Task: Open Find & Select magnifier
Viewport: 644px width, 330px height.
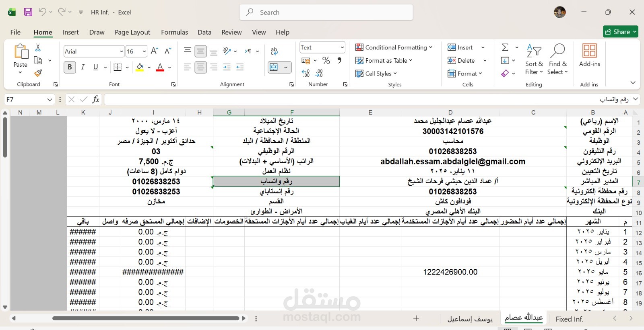Action: coord(557,59)
